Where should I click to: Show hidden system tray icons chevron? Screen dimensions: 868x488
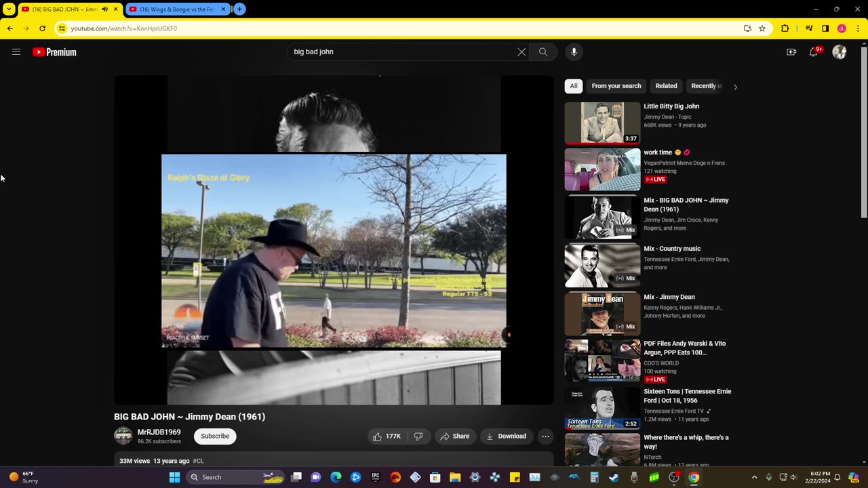pyautogui.click(x=754, y=477)
